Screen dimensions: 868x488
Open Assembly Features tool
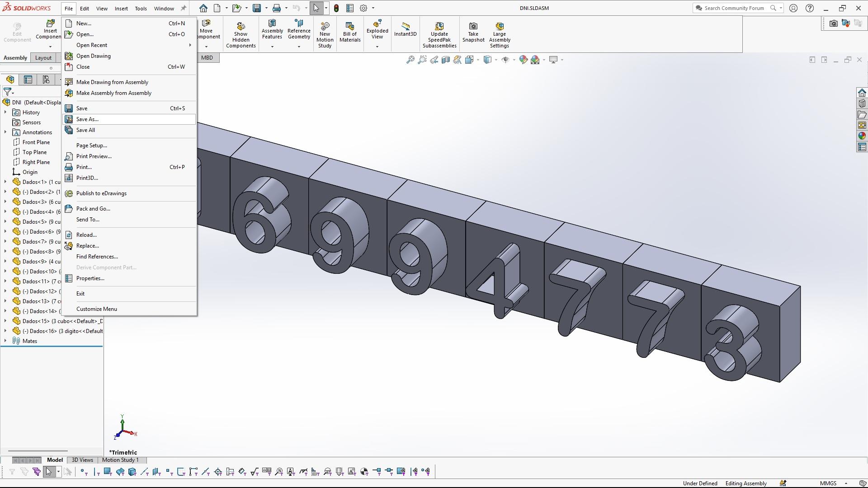[272, 30]
